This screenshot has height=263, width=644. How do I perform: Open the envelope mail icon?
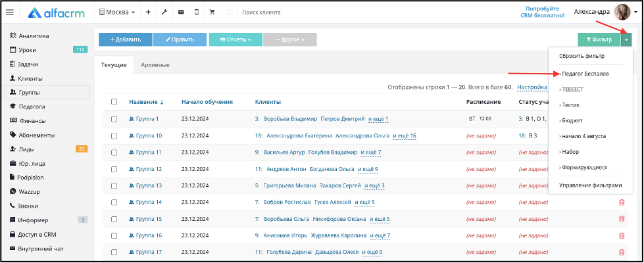pyautogui.click(x=181, y=12)
